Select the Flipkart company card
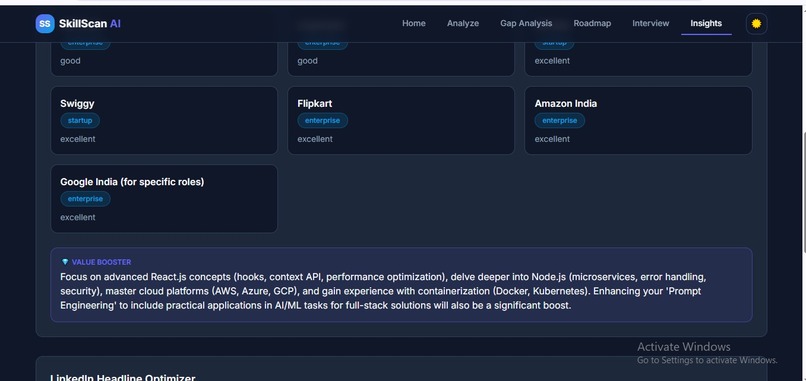 (401, 120)
